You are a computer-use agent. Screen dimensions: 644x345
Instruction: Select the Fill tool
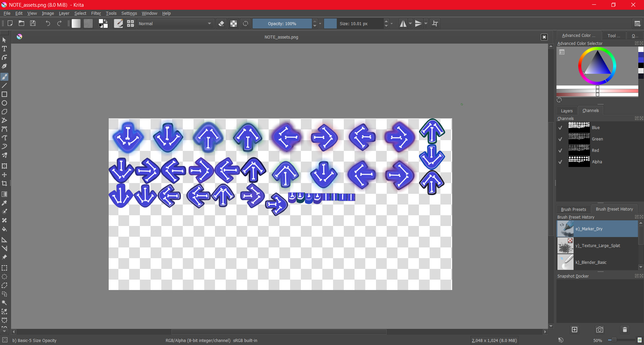pos(4,229)
